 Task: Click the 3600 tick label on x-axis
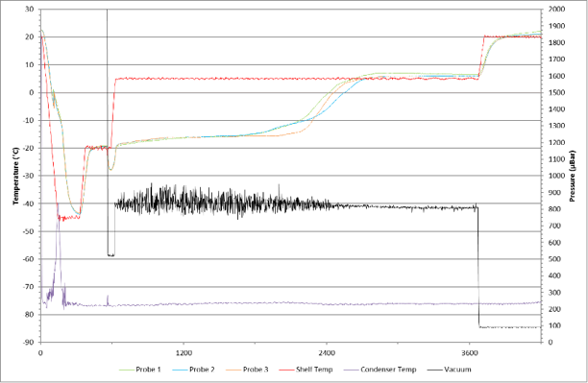click(x=469, y=352)
